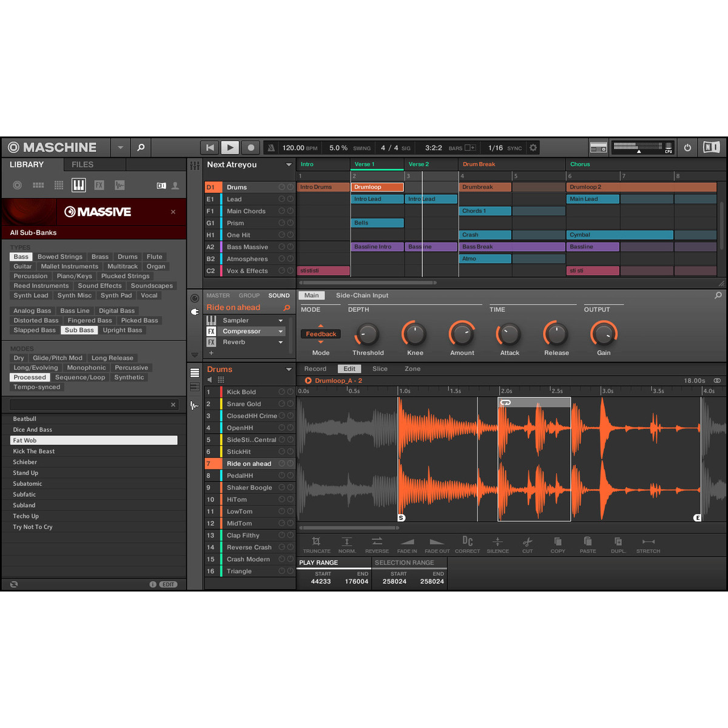
Task: Mute the Shaker Boogie sound
Action: point(281,488)
